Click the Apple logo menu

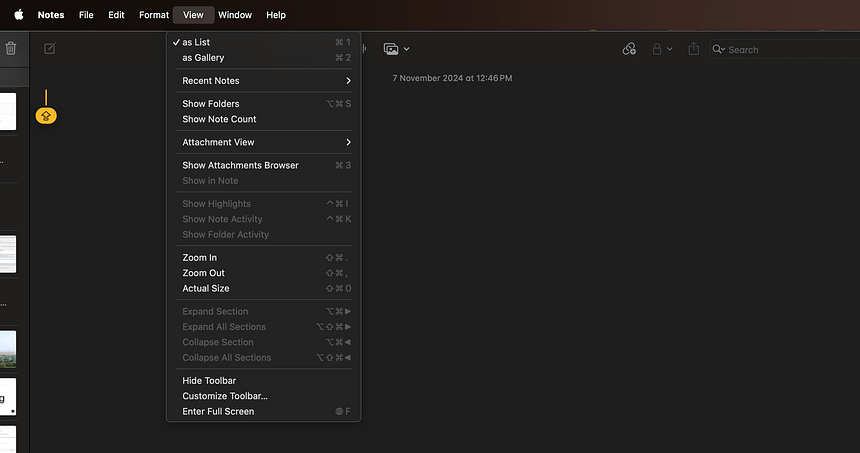point(19,15)
